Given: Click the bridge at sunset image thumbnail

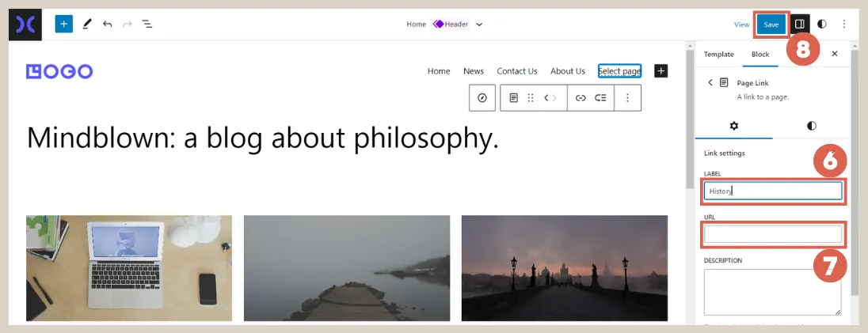Looking at the screenshot, I should (x=565, y=268).
